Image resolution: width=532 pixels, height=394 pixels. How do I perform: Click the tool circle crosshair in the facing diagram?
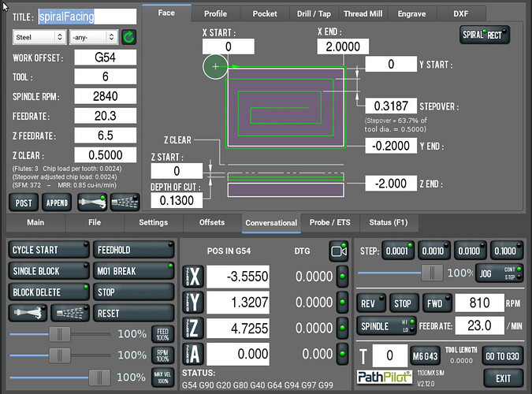(215, 66)
